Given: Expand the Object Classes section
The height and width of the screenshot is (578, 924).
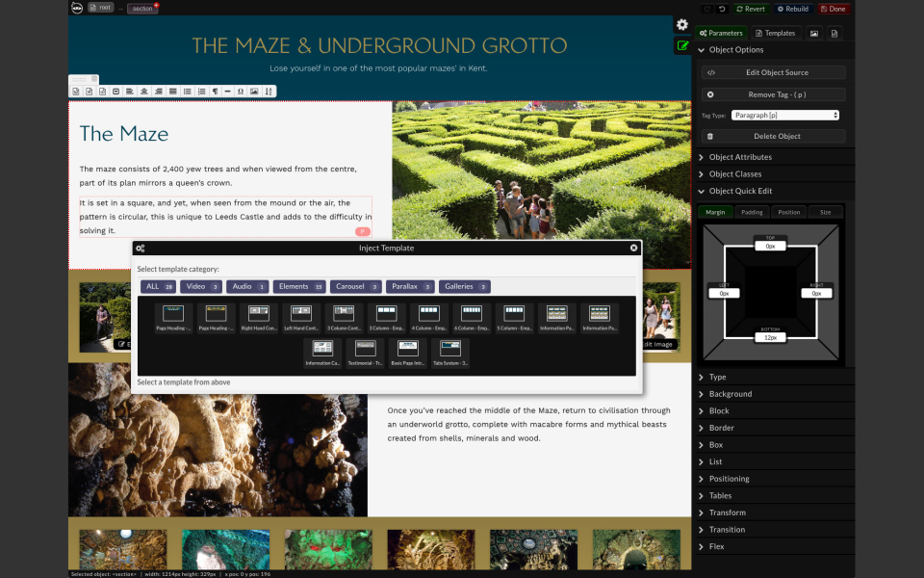Looking at the screenshot, I should coord(774,174).
